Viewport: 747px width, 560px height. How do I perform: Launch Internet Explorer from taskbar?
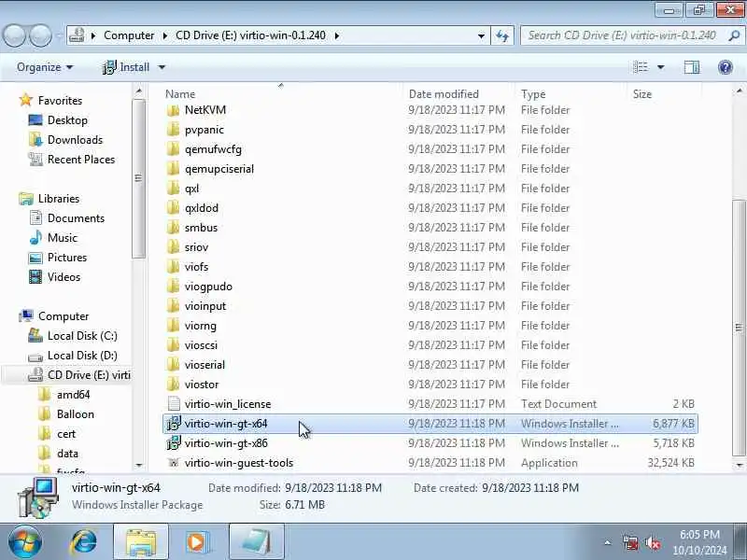click(x=84, y=542)
